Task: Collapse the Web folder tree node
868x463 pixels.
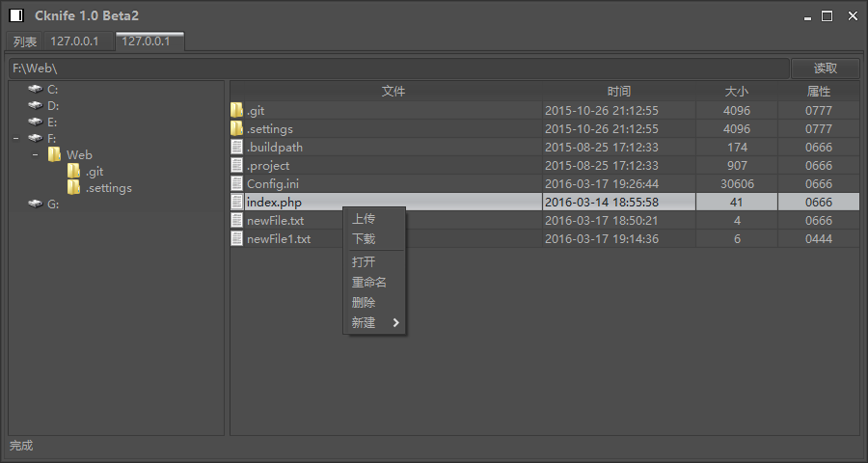Action: 35,154
